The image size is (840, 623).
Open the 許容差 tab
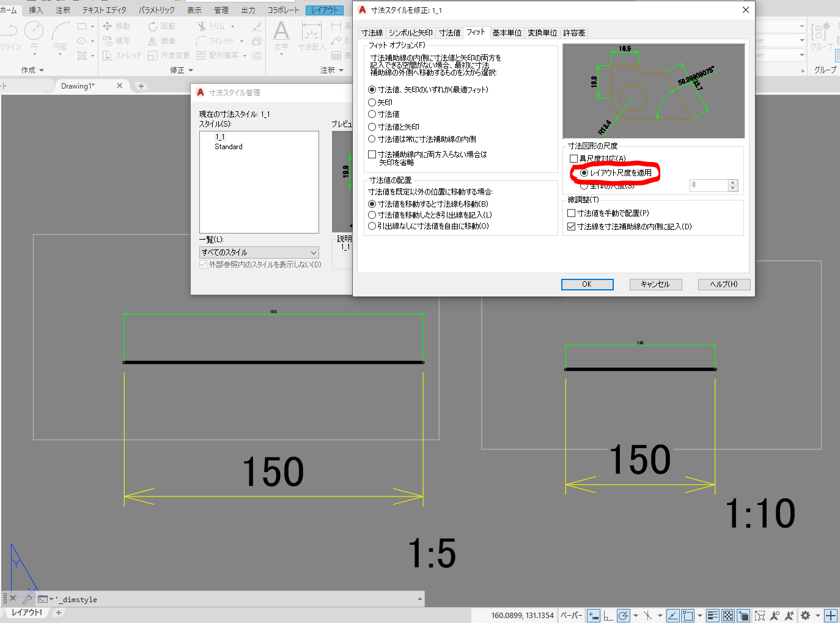coord(574,33)
